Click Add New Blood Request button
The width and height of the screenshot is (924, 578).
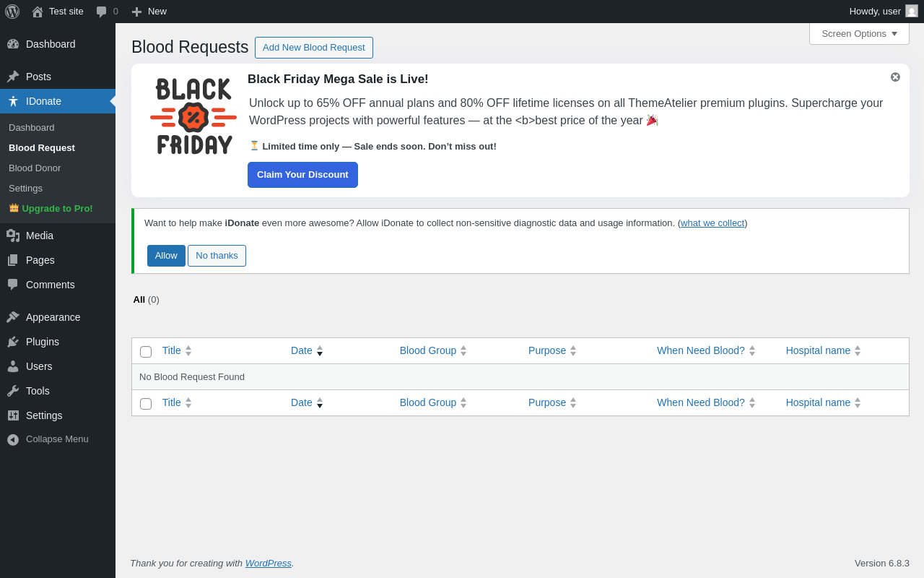tap(314, 48)
